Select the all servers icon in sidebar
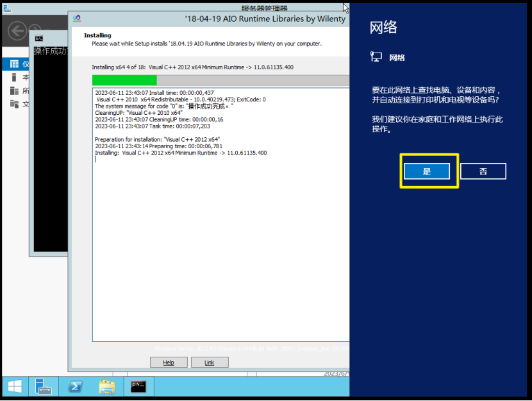 tap(14, 90)
